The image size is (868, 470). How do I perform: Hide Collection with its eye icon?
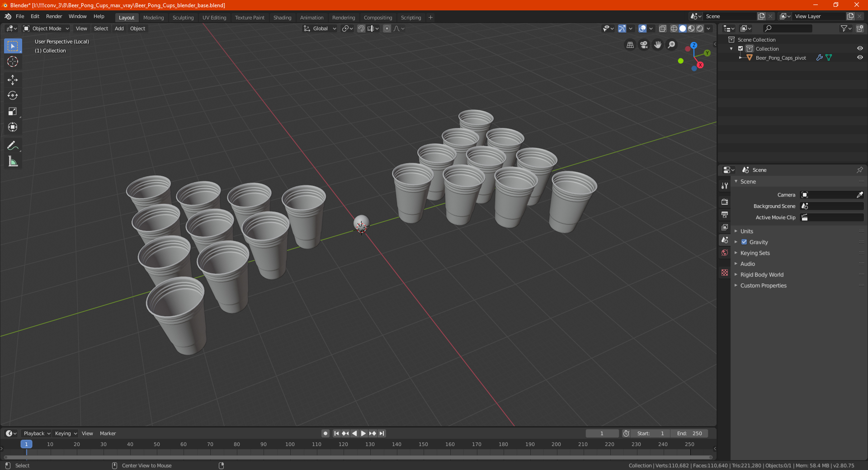(860, 49)
